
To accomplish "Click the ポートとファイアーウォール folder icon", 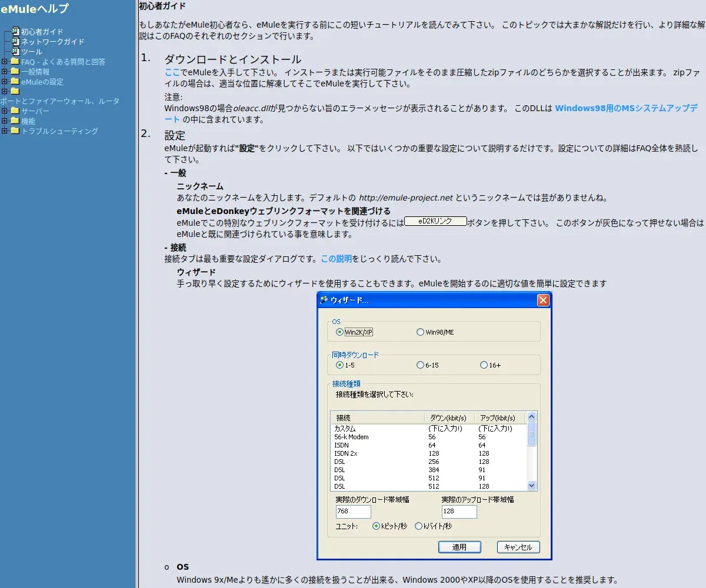I will tap(15, 91).
